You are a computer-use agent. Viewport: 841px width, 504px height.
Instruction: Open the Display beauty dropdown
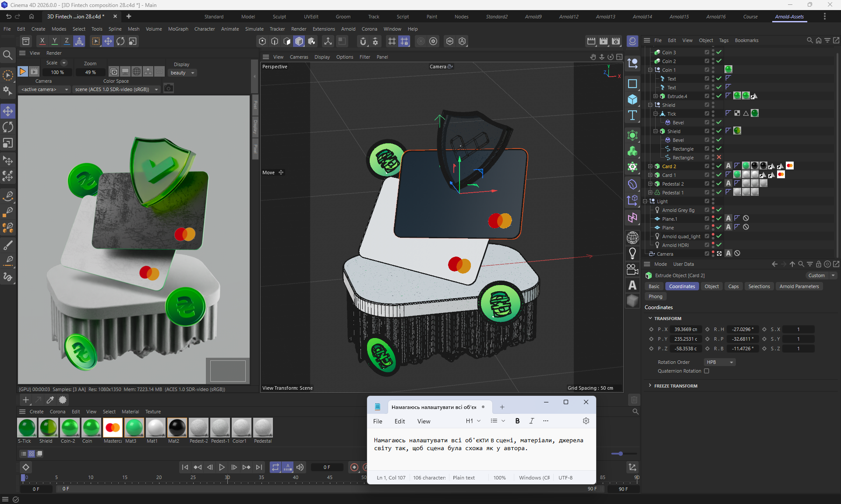(183, 73)
